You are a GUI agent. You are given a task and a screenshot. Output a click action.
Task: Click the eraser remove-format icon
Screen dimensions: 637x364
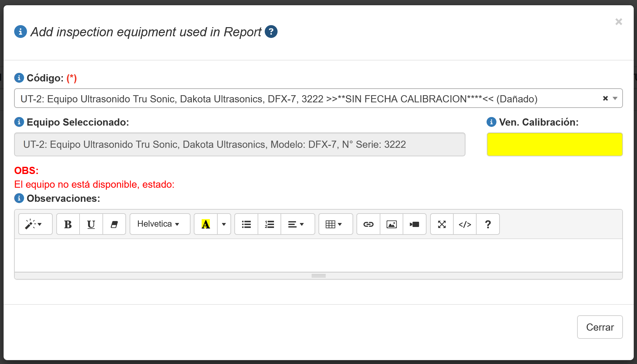(x=114, y=224)
